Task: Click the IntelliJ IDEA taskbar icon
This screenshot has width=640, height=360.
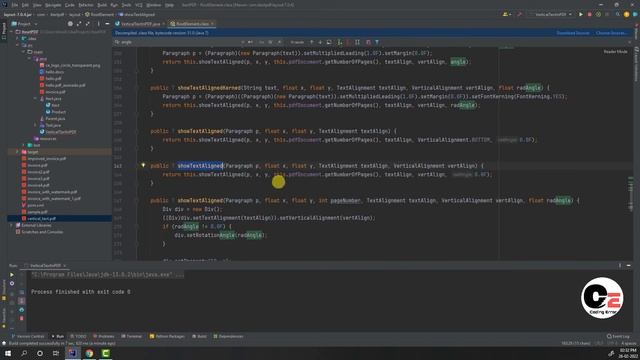Action: pyautogui.click(x=73, y=353)
